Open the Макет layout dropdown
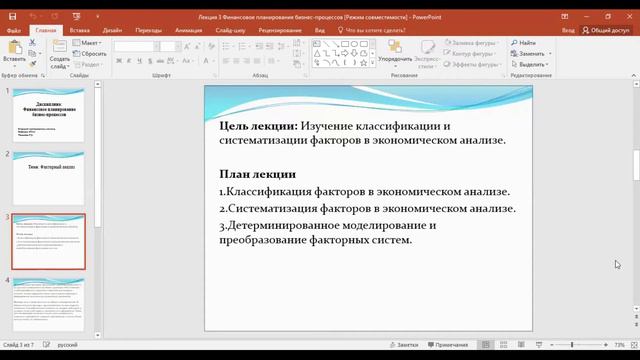This screenshot has width=640, height=360. point(87,43)
